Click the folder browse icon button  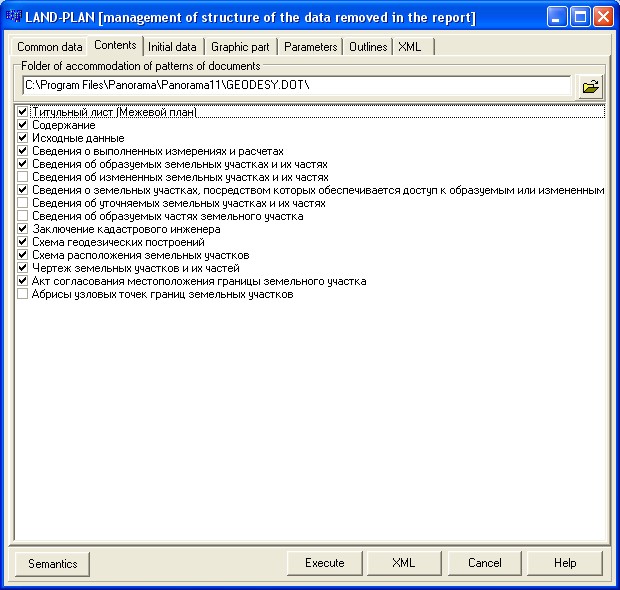tap(591, 86)
